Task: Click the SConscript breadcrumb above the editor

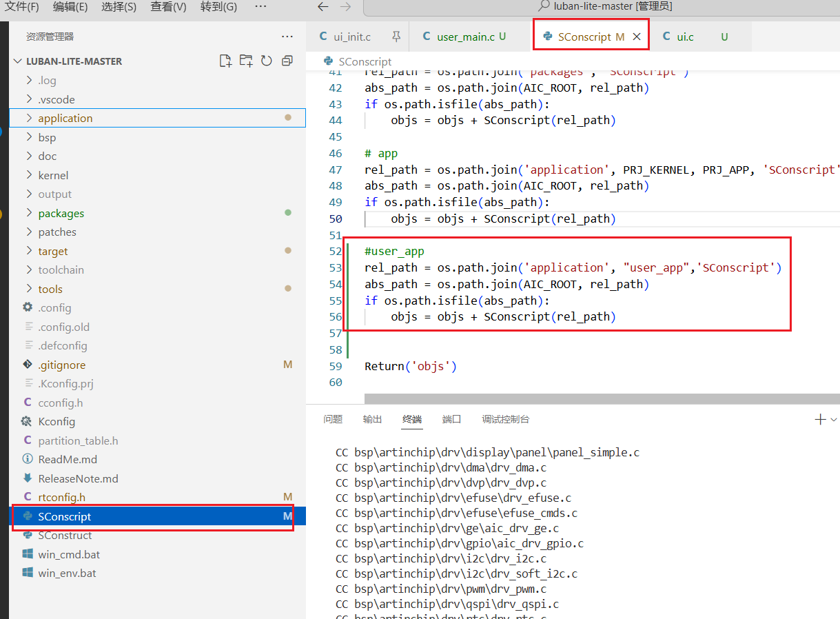Action: (x=365, y=61)
